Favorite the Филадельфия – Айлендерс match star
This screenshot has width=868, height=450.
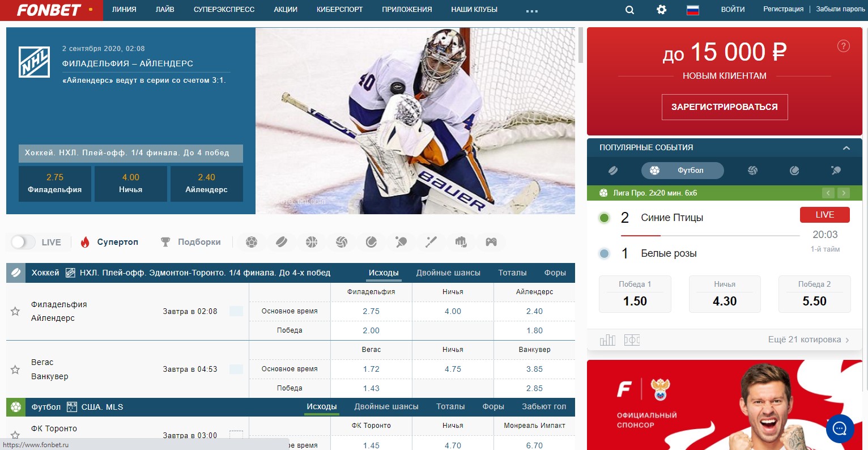coord(15,311)
